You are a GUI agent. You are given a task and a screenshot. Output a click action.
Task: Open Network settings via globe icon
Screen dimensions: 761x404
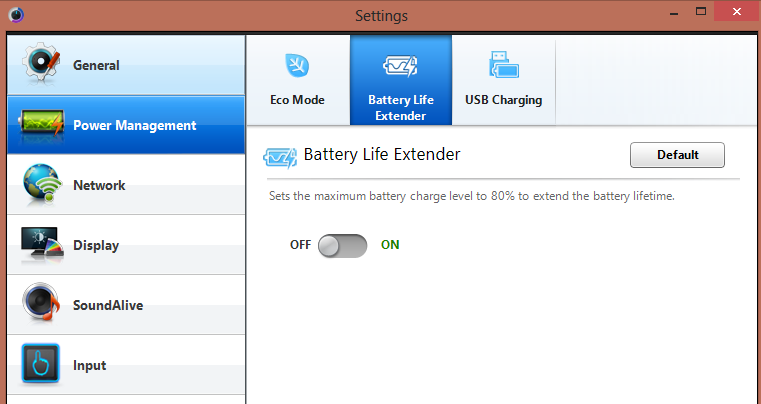(40, 185)
